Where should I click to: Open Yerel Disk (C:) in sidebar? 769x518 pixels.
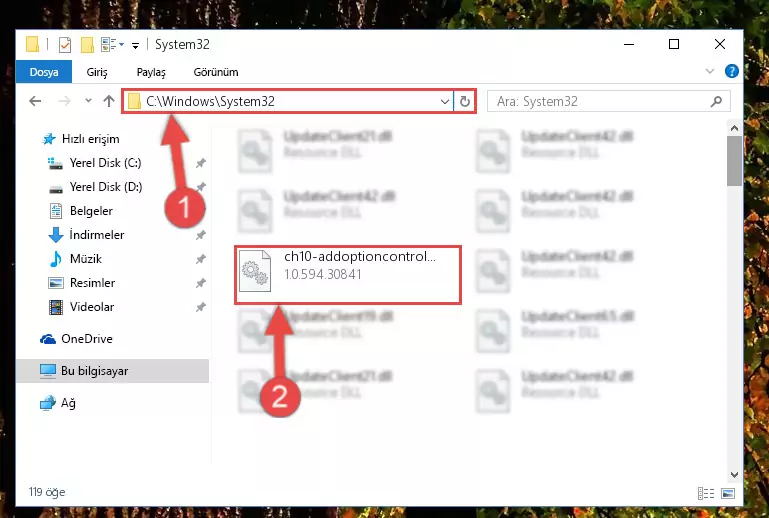coord(105,163)
